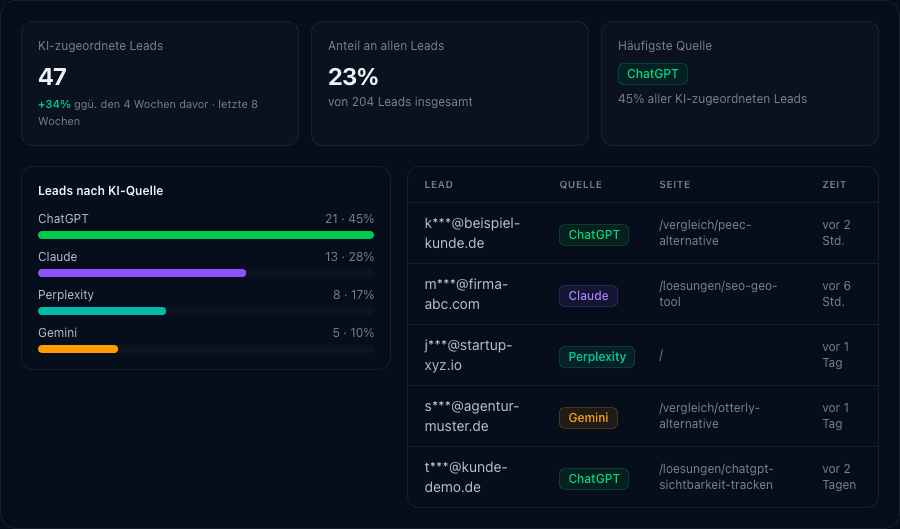Click the '21 · 45%' value

(350, 219)
